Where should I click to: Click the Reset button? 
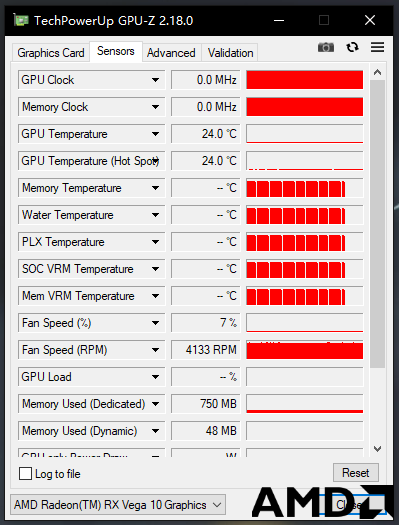click(x=355, y=473)
